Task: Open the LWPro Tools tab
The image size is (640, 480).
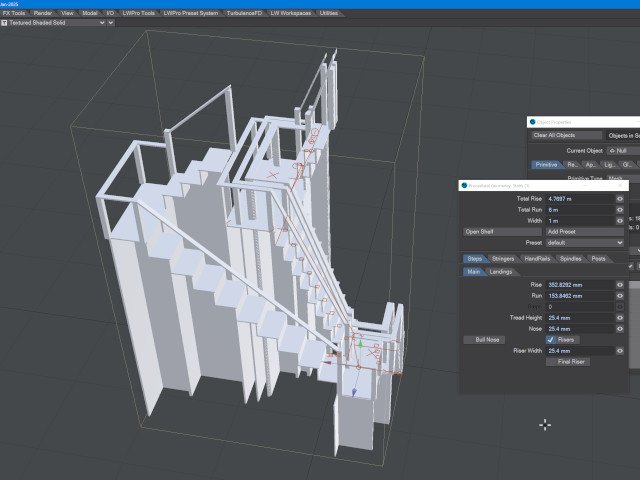Action: pyautogui.click(x=139, y=13)
